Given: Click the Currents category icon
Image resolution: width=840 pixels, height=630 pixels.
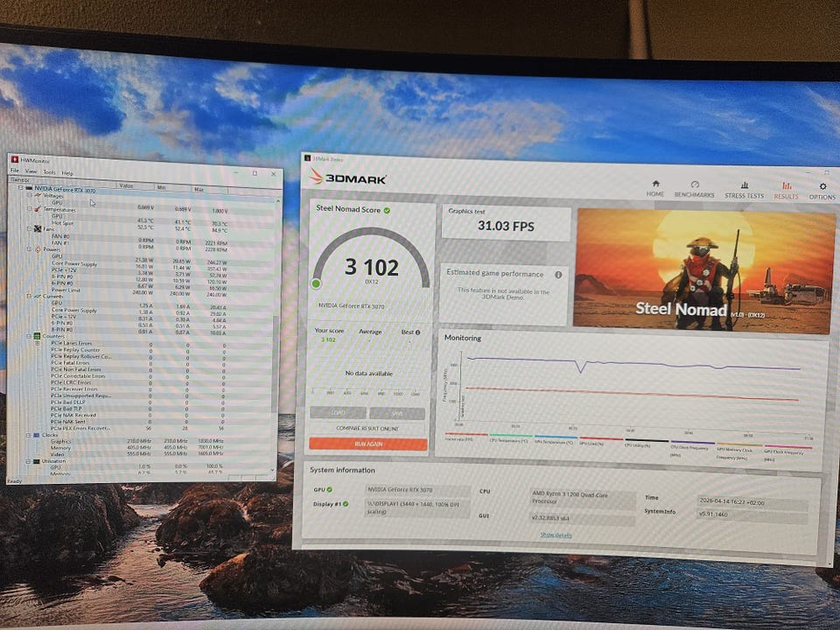Looking at the screenshot, I should (x=38, y=296).
